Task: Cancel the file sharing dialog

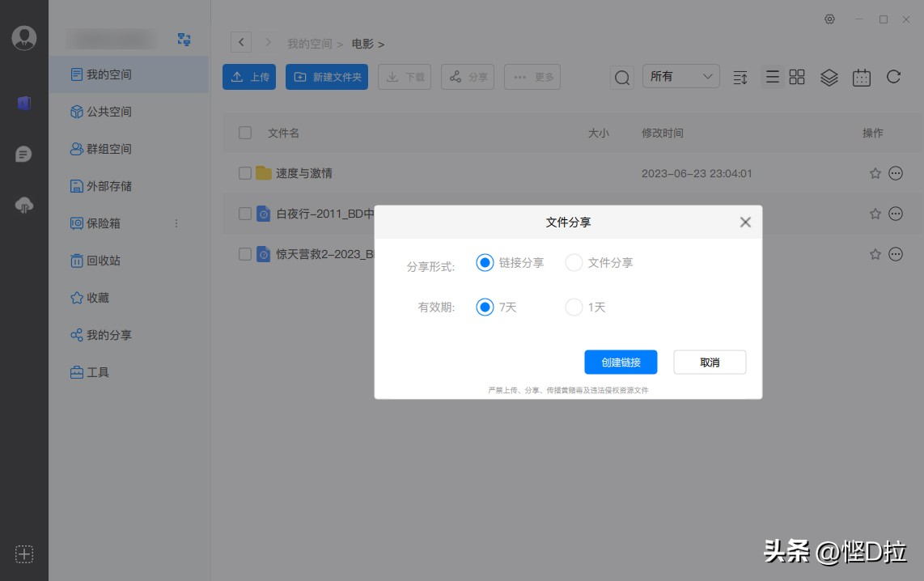Action: [x=710, y=362]
